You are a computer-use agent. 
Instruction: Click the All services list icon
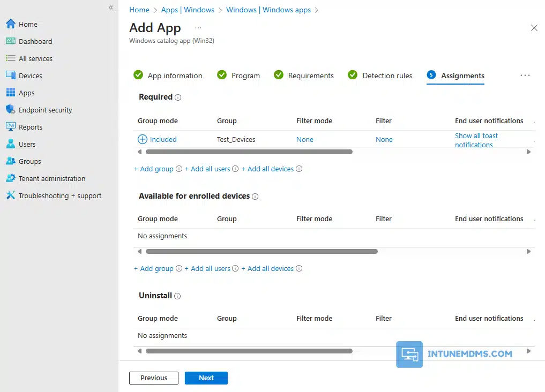(x=11, y=58)
